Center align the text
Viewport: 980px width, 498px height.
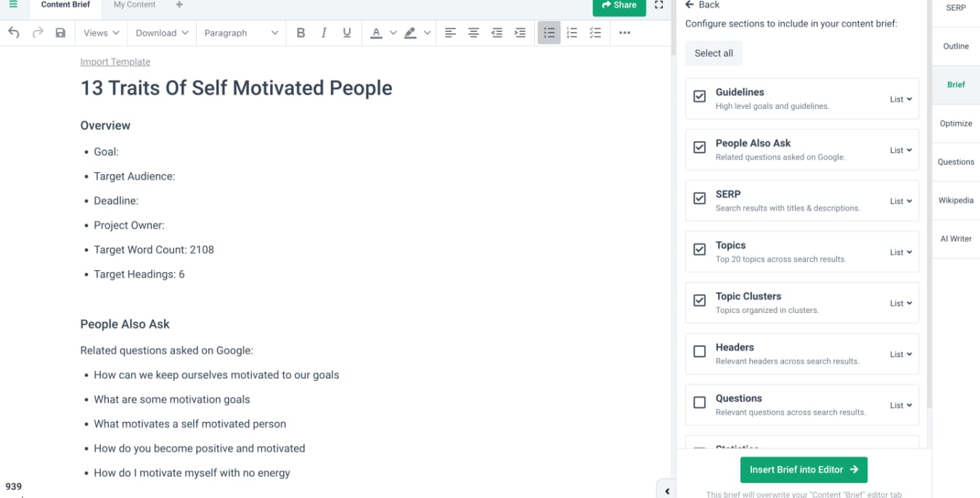click(x=473, y=33)
